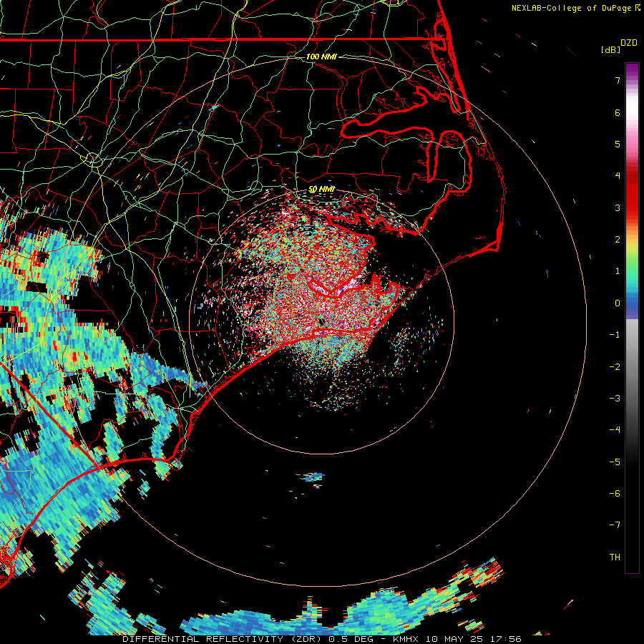Click the DZD label above the color scale

[629, 43]
